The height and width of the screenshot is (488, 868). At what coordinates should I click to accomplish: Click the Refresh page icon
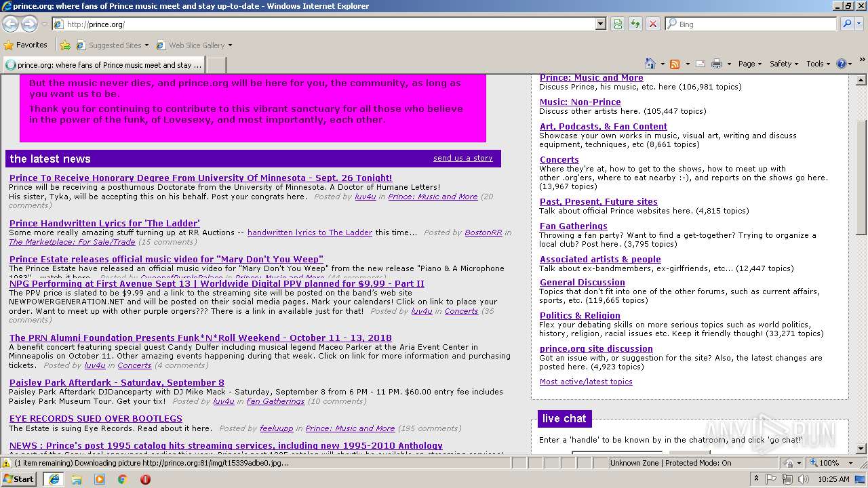[635, 24]
